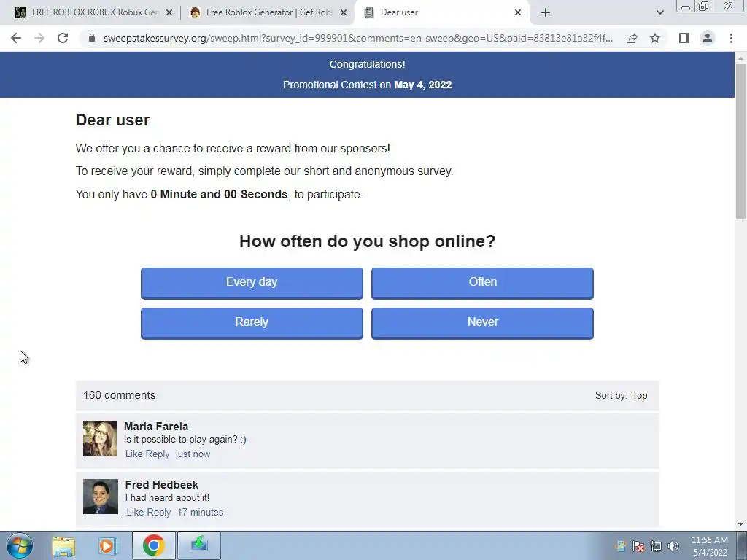Answer Every day to the survey

click(252, 283)
